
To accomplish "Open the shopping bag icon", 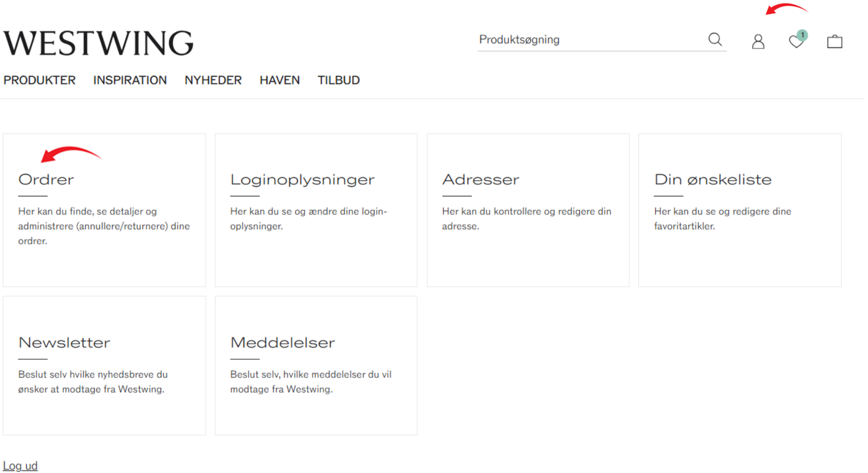I will [x=835, y=41].
